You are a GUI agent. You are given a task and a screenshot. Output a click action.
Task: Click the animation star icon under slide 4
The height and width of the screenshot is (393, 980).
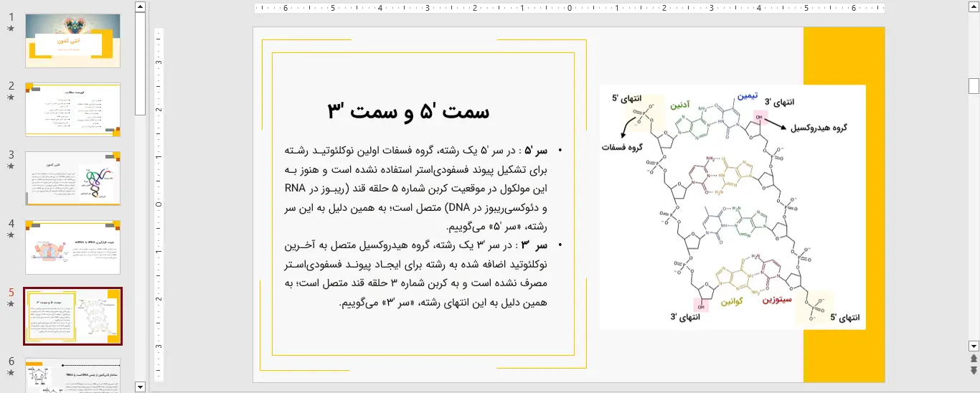point(11,235)
